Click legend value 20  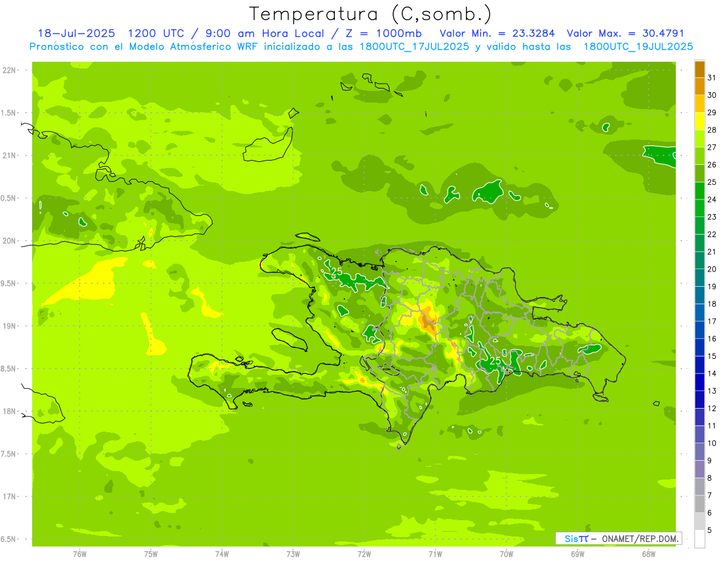point(712,269)
